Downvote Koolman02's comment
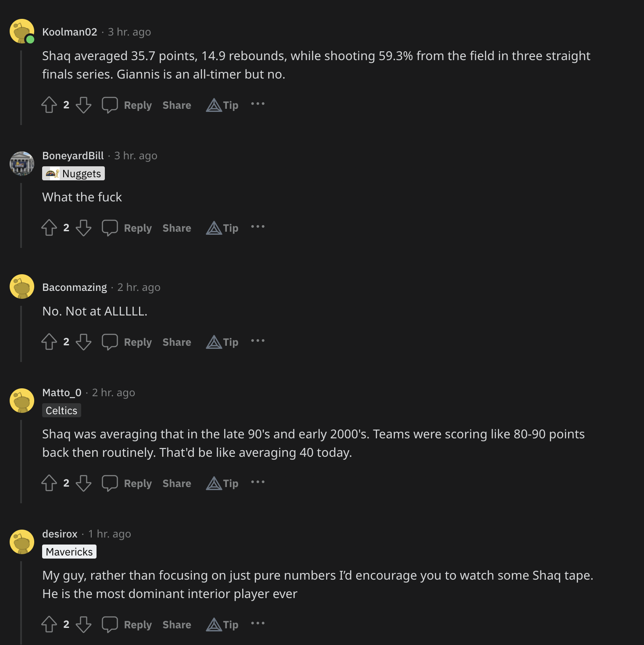This screenshot has height=645, width=644. [x=83, y=105]
